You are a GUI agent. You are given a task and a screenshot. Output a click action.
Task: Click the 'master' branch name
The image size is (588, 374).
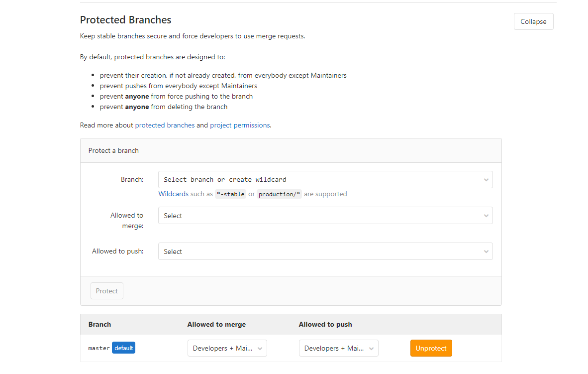pyautogui.click(x=99, y=348)
